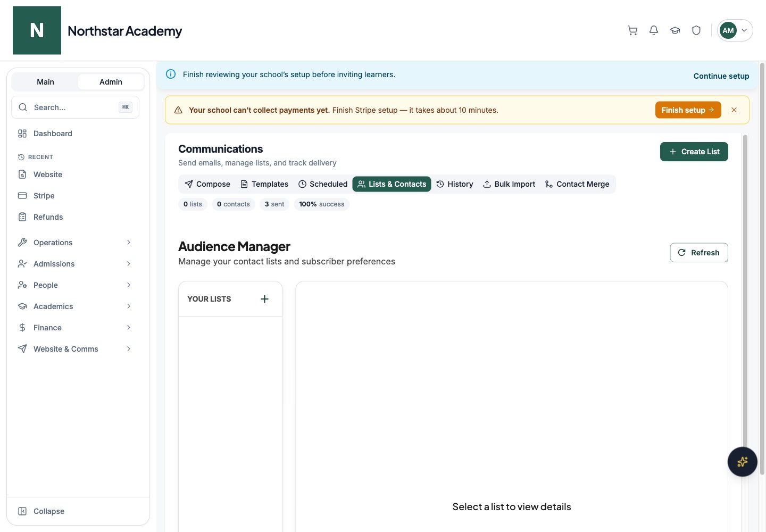
Task: Click the Northstar Academy N logo
Action: click(x=37, y=30)
